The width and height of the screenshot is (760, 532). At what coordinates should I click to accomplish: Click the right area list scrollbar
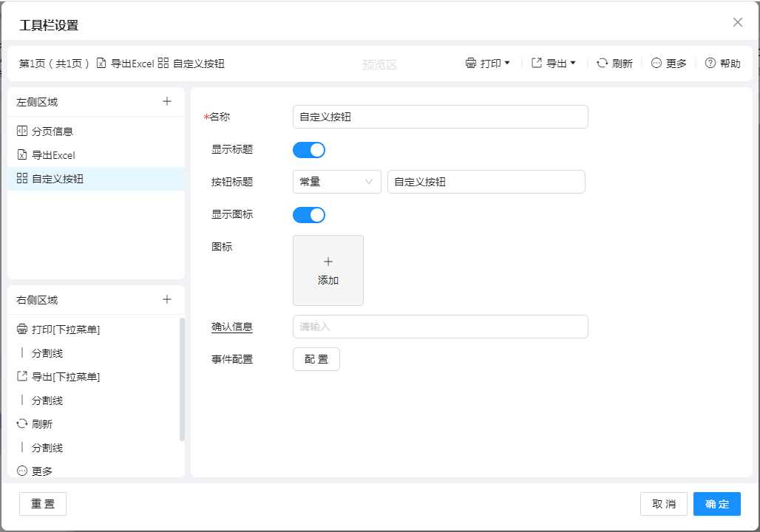pos(182,379)
